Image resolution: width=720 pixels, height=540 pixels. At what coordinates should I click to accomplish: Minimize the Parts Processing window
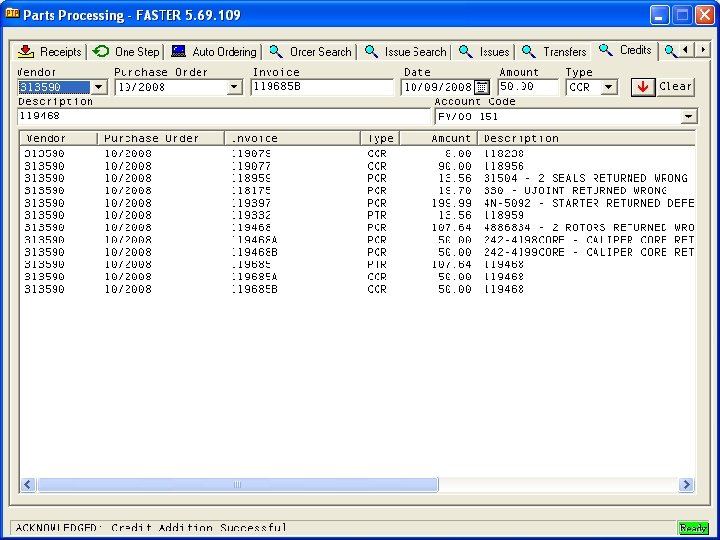(x=659, y=15)
